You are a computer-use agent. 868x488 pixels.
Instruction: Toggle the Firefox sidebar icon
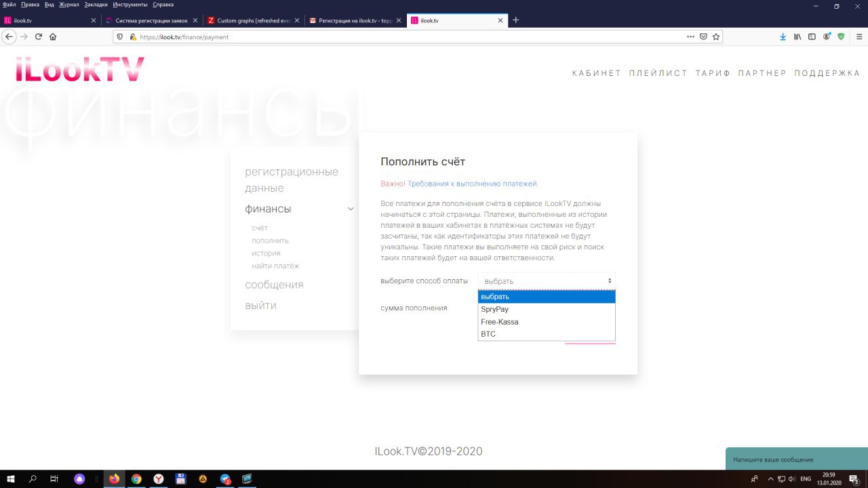[812, 37]
